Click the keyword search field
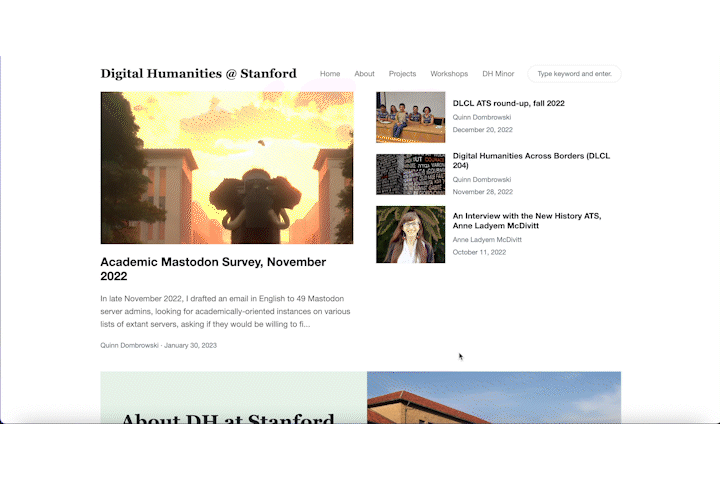The height and width of the screenshot is (480, 720). pyautogui.click(x=574, y=73)
